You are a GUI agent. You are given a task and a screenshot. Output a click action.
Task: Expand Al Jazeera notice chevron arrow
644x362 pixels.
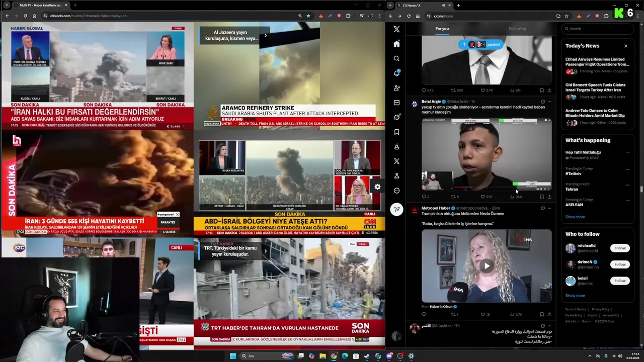point(266,35)
